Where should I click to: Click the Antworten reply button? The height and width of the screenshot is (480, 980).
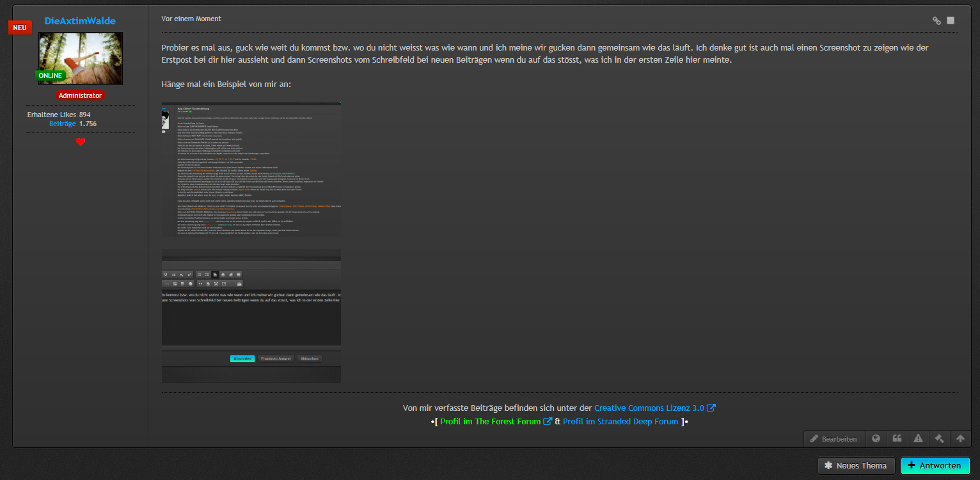point(935,466)
